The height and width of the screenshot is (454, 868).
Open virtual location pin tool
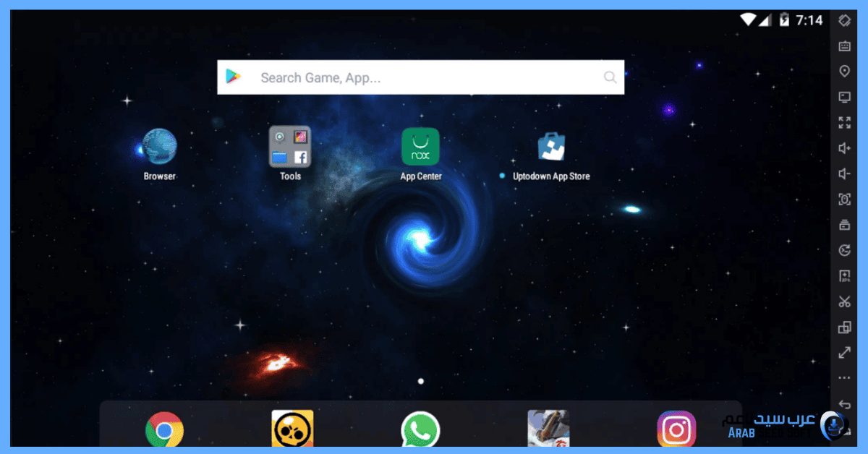(x=844, y=71)
